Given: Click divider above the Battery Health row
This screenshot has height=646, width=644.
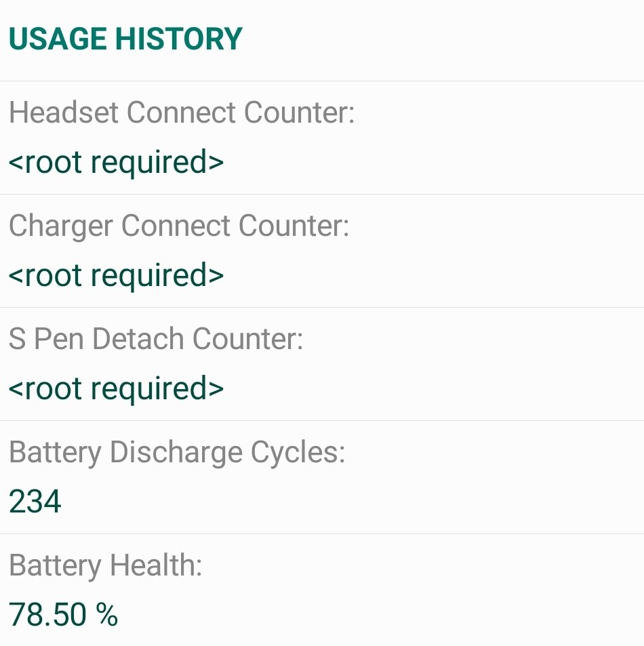Looking at the screenshot, I should pos(322,534).
